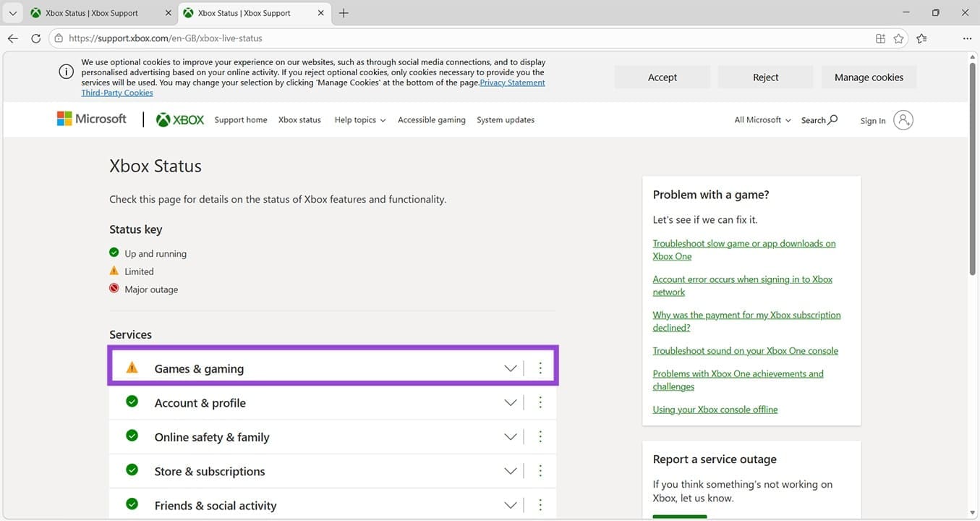Image resolution: width=980 pixels, height=521 pixels.
Task: Switch to the first Xbox Status tab
Action: point(91,13)
